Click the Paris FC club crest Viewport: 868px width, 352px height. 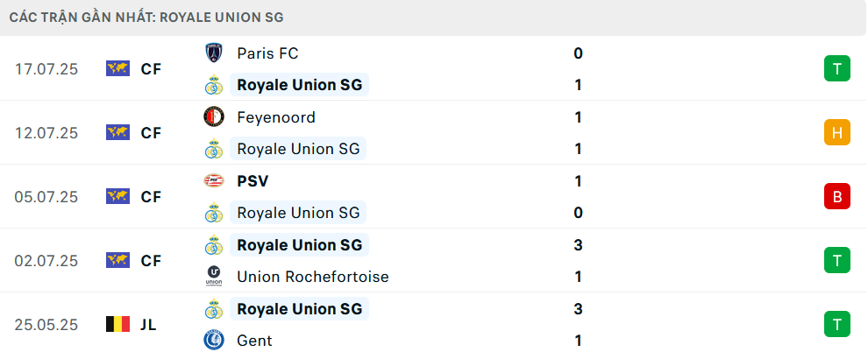click(214, 53)
